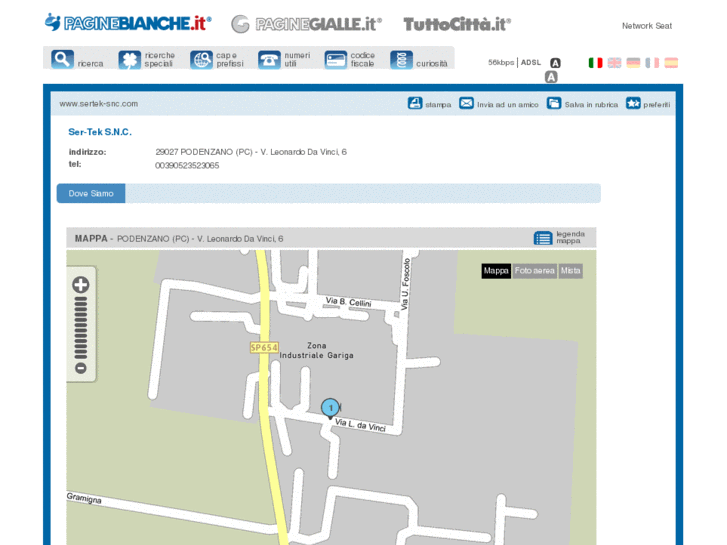The image size is (727, 545).
Task: Open numeri utili telephone icon
Action: 269,60
